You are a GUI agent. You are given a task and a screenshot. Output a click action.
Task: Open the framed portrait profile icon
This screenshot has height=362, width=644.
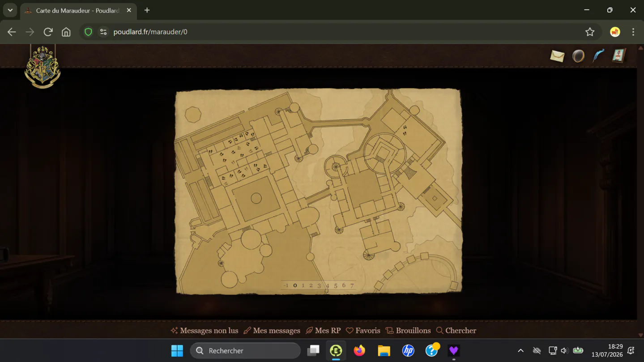coord(618,55)
